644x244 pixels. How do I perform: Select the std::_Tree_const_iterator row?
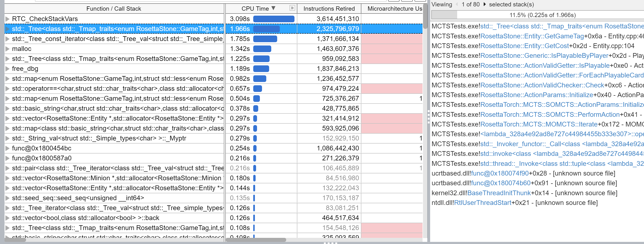[114, 39]
